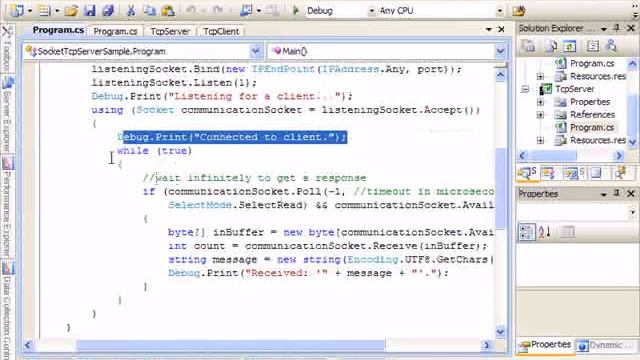
Task: Click the Copy icon in the toolbar
Action: click(149, 11)
